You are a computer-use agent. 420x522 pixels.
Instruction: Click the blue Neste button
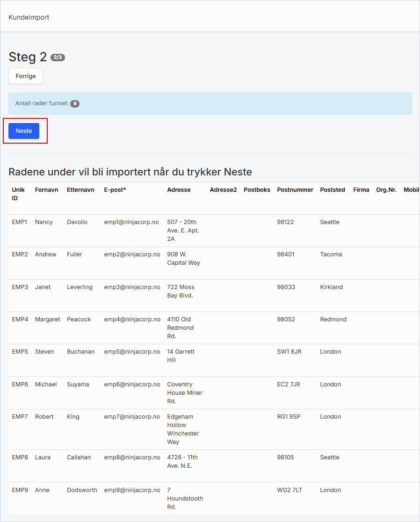tap(24, 131)
